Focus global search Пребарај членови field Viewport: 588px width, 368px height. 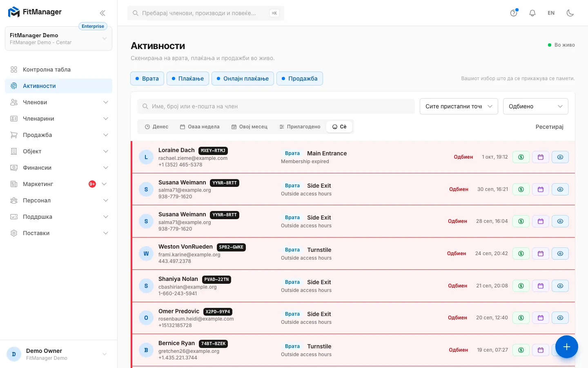(206, 13)
